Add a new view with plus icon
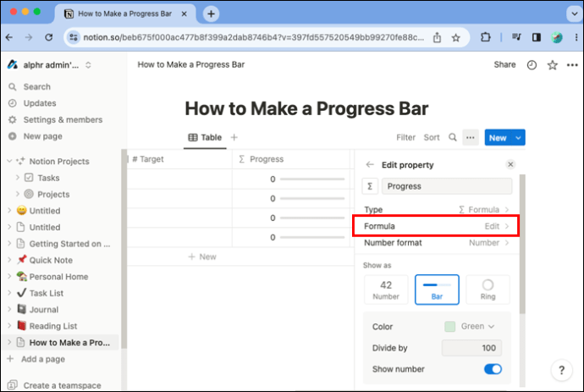Image resolution: width=584 pixels, height=392 pixels. (234, 137)
